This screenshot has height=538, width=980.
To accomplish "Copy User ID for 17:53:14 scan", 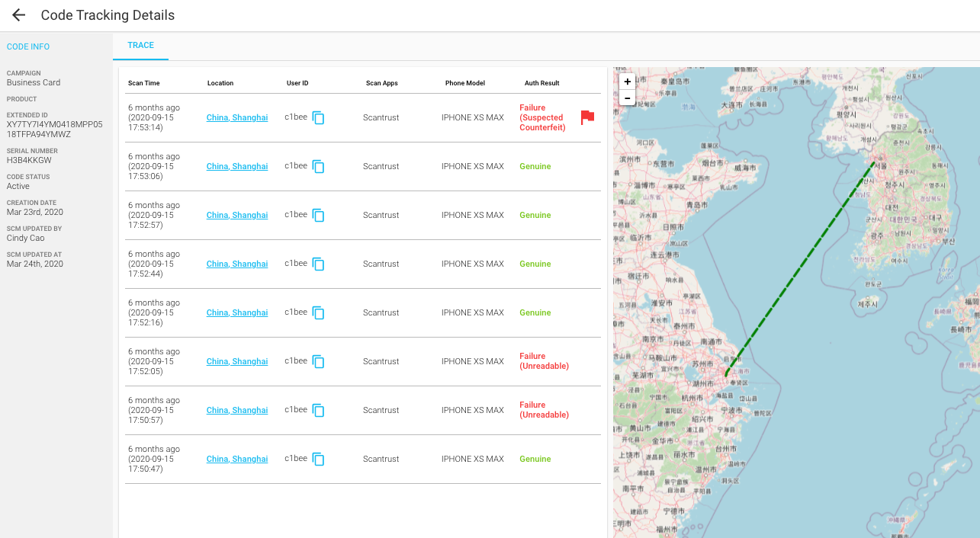I will 318,118.
